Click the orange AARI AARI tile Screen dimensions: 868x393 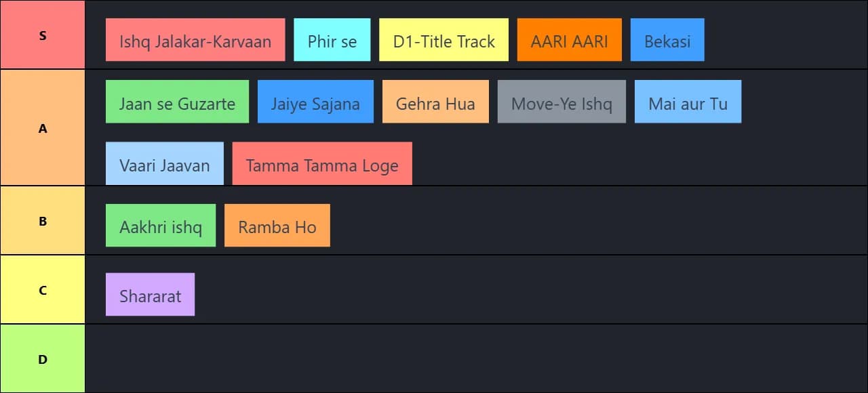[570, 40]
